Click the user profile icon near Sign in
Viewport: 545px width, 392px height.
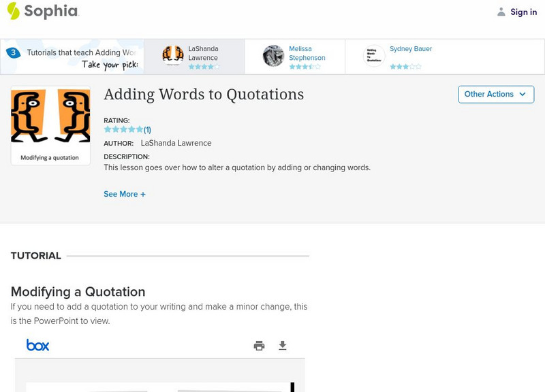(x=501, y=12)
